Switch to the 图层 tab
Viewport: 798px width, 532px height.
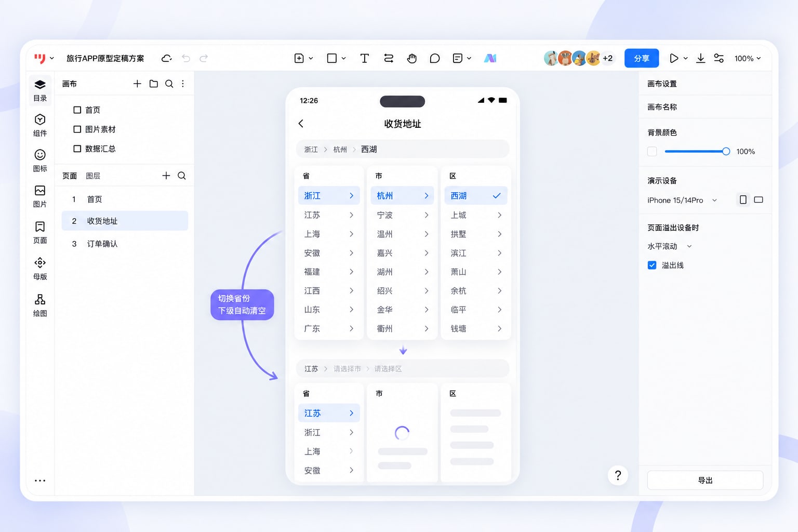(93, 176)
